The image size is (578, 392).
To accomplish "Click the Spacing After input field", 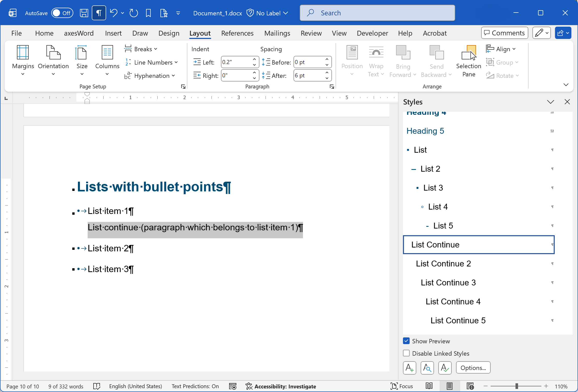I will pyautogui.click(x=309, y=76).
